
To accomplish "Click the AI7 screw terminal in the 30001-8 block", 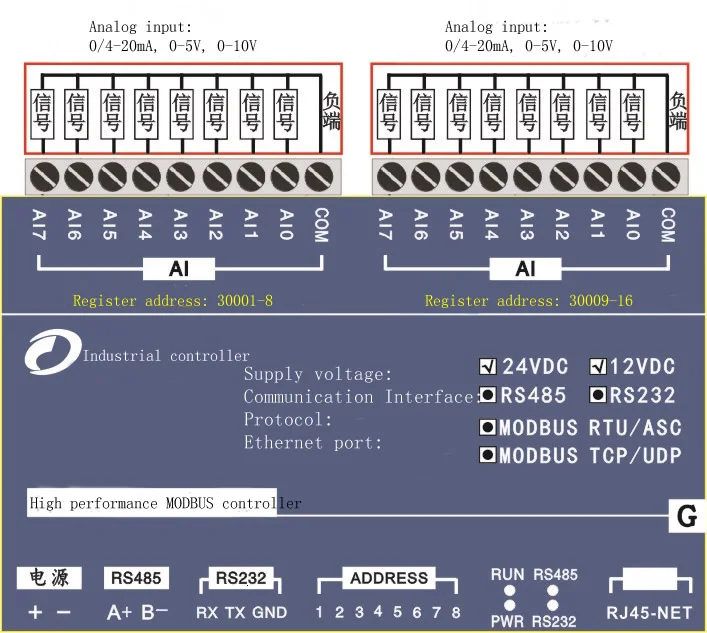I will point(44,176).
